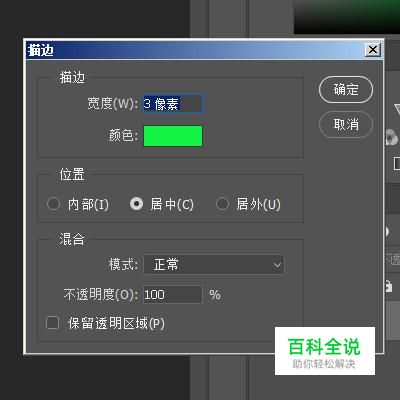Viewport: 400px width, 400px height.
Task: Click the 确定 button
Action: point(346,89)
